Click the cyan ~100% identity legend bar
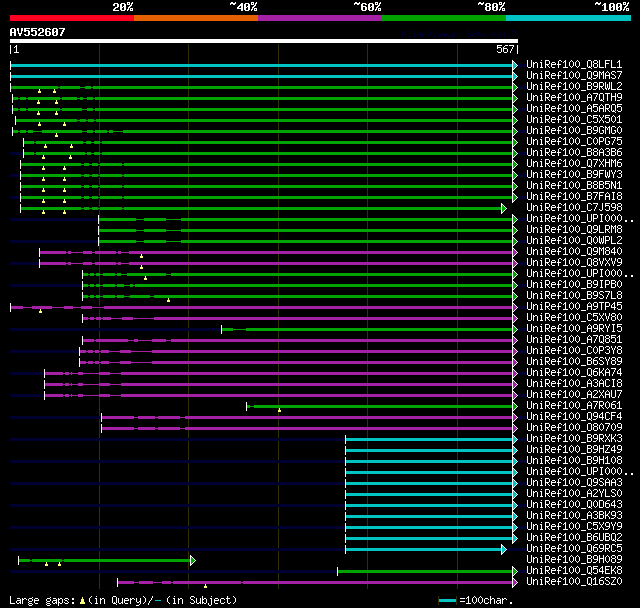The image size is (640, 608). [x=568, y=17]
